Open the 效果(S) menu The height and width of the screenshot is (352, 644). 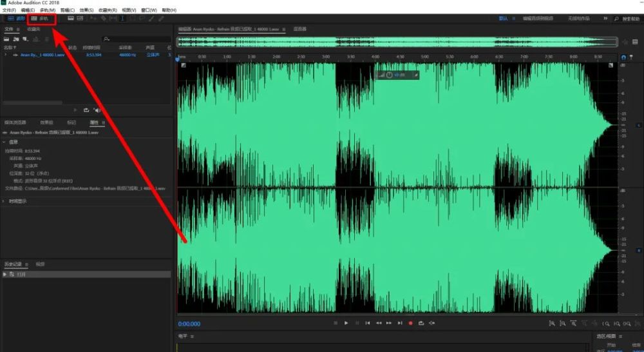pyautogui.click(x=86, y=10)
